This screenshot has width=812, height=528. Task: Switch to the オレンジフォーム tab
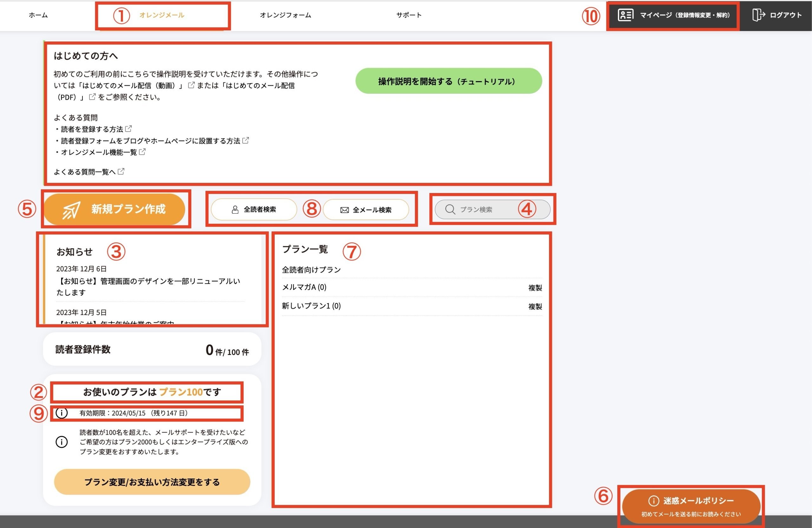click(x=285, y=15)
